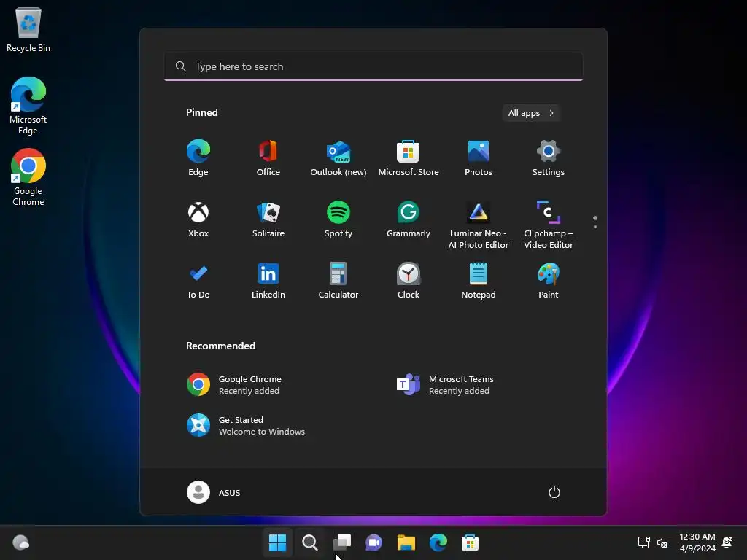Launch the Photos app
The height and width of the screenshot is (560, 747).
479,158
